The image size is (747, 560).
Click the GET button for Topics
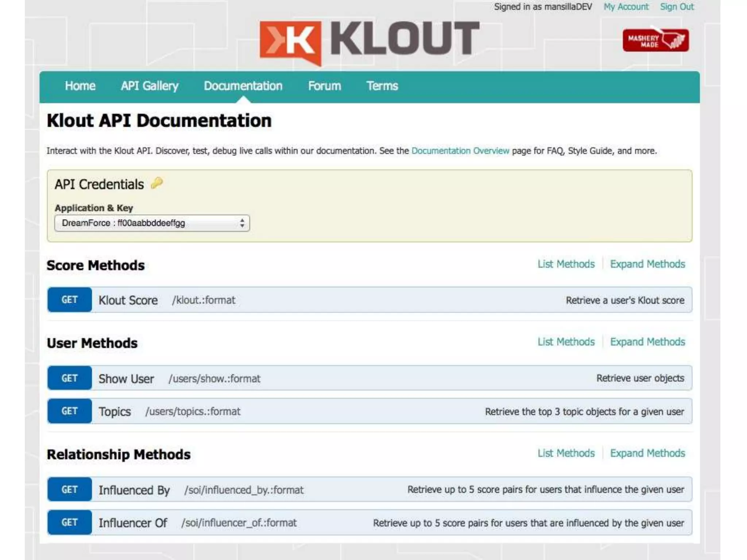tap(70, 411)
